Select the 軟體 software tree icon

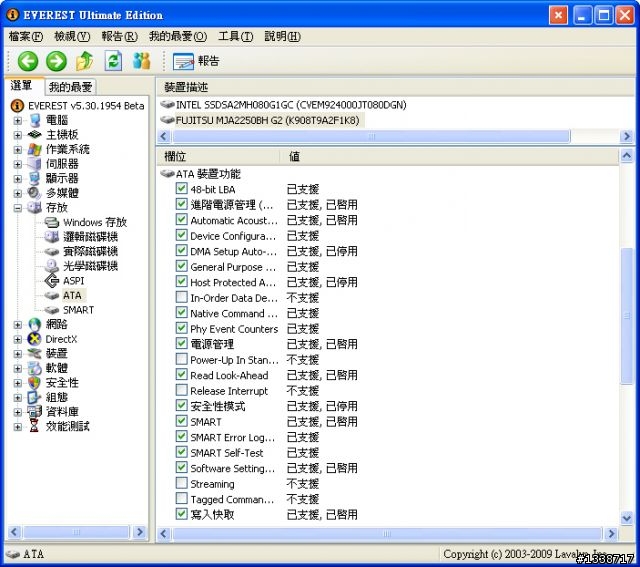point(35,368)
